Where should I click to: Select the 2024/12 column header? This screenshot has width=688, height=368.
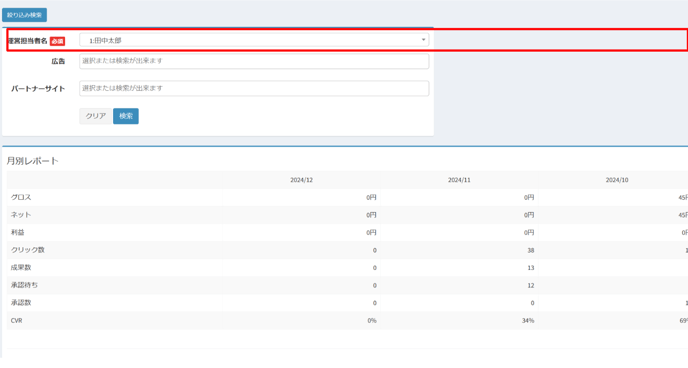(x=301, y=180)
